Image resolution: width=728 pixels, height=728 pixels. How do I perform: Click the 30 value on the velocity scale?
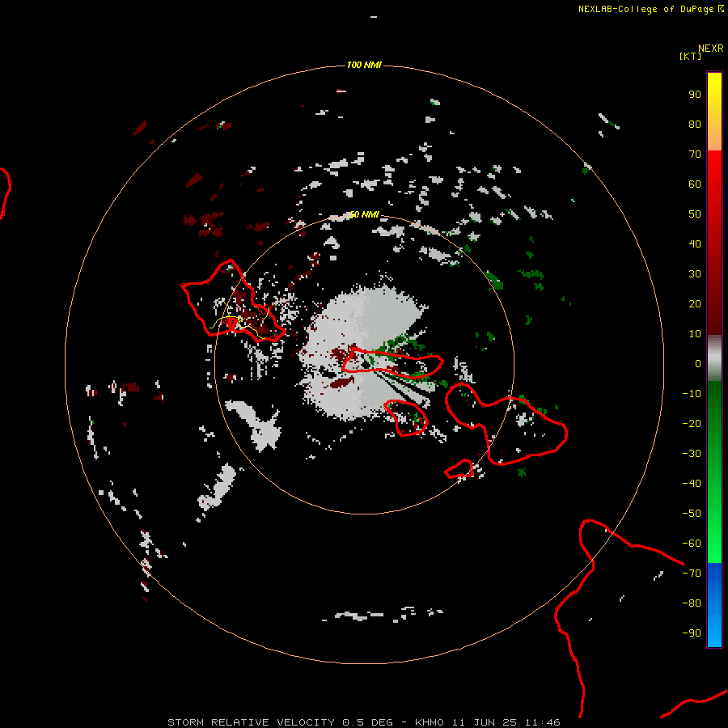[x=695, y=274]
